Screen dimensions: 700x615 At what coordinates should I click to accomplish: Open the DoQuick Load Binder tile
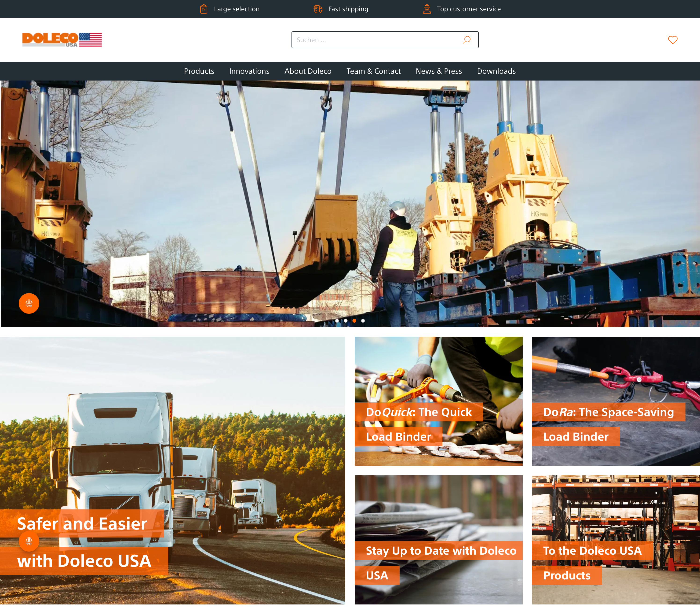pyautogui.click(x=438, y=401)
